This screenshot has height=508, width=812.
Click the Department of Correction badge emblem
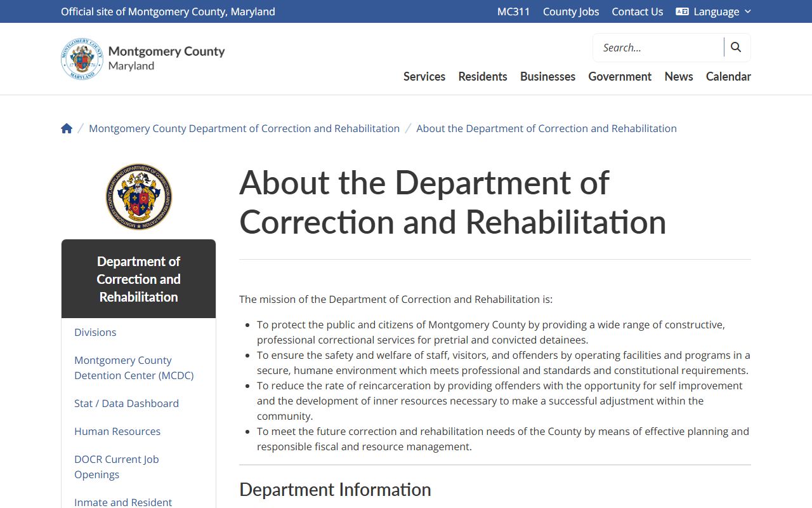(139, 197)
